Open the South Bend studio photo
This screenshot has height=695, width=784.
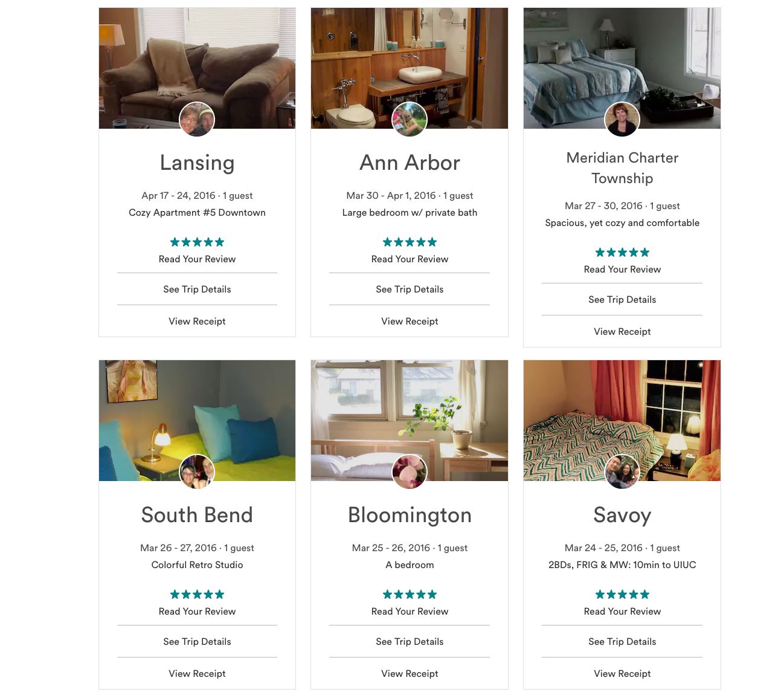197,411
